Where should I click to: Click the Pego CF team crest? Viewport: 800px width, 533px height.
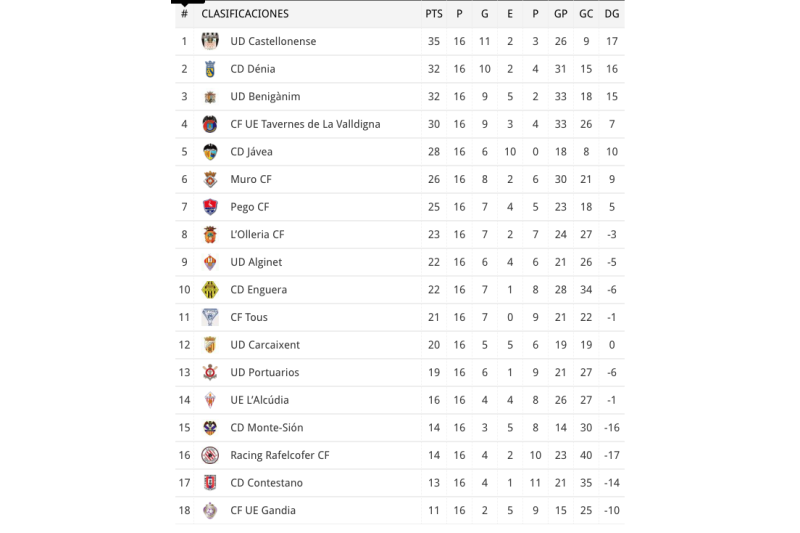(x=210, y=207)
